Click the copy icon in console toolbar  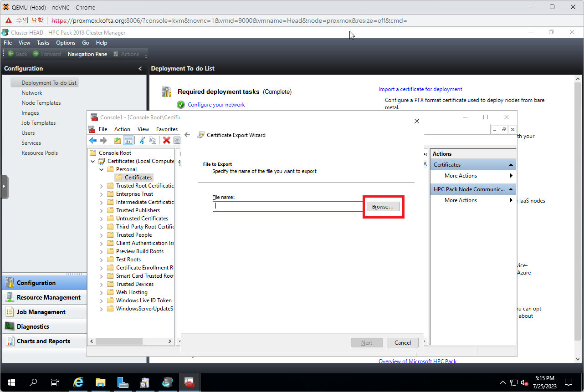click(x=153, y=140)
